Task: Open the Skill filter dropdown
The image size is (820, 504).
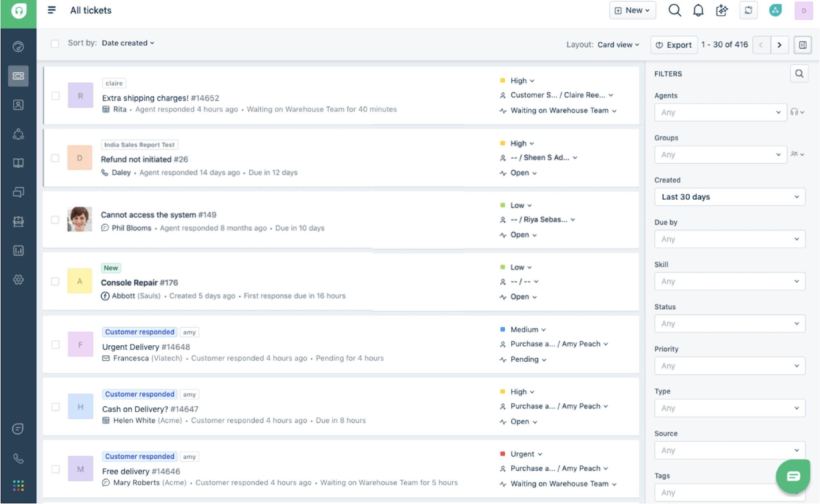Action: (x=730, y=281)
